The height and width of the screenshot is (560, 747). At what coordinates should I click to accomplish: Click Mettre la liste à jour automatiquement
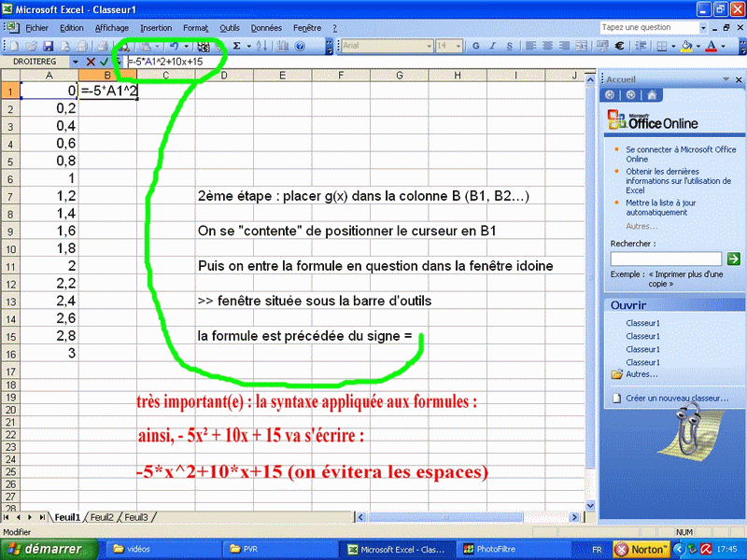[661, 207]
